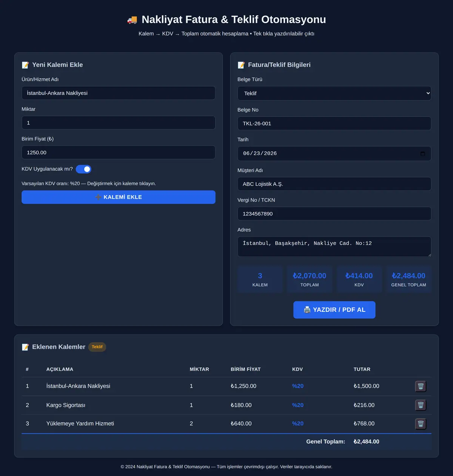Click the ₺2,484.00 GENEL TOPLAM stat card

[x=408, y=279]
